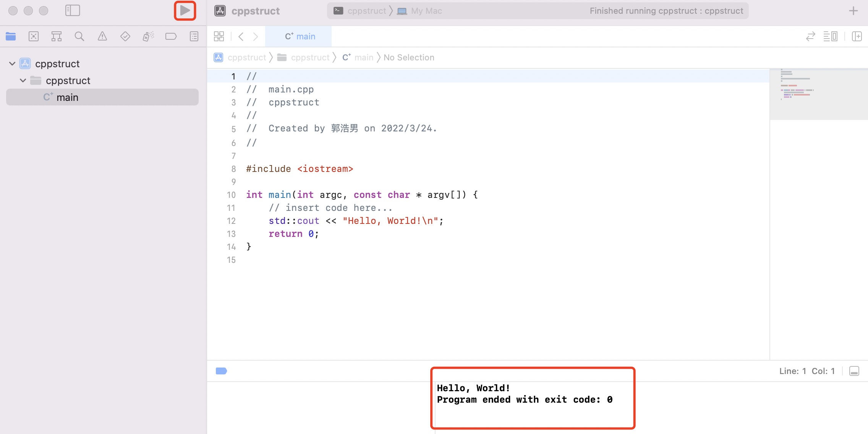This screenshot has height=434, width=868.
Task: Toggle breakpoints in the debug bar
Action: tap(221, 371)
